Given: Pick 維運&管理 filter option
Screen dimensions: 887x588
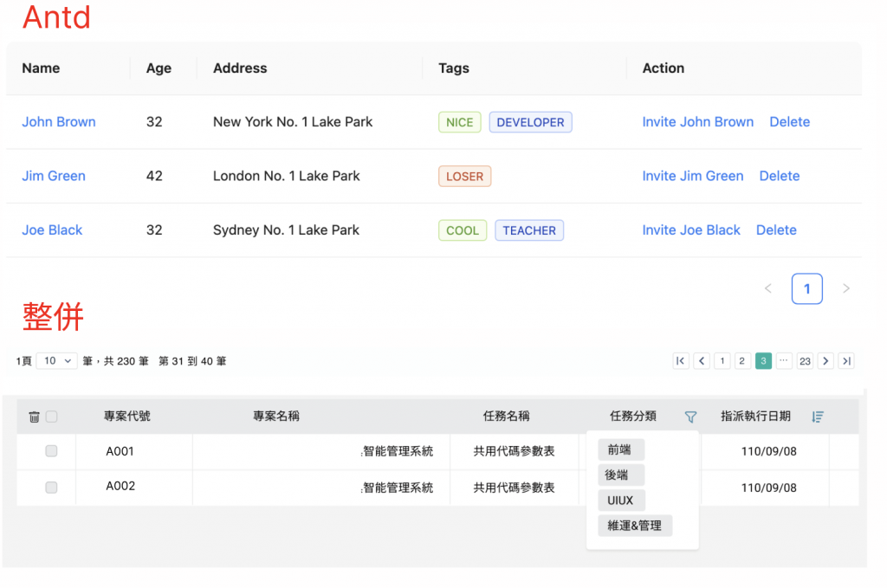Looking at the screenshot, I should coord(635,525).
